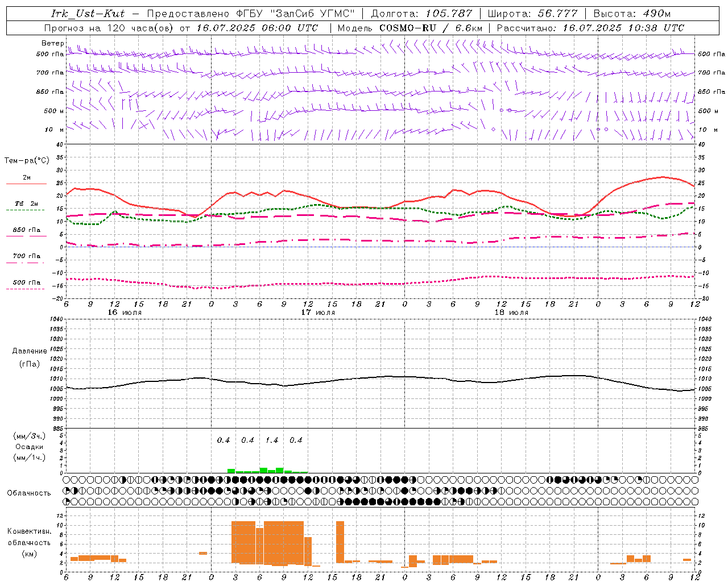This screenshot has width=728, height=582.
Task: Click the 2м temperature legend label
Action: pos(27,178)
